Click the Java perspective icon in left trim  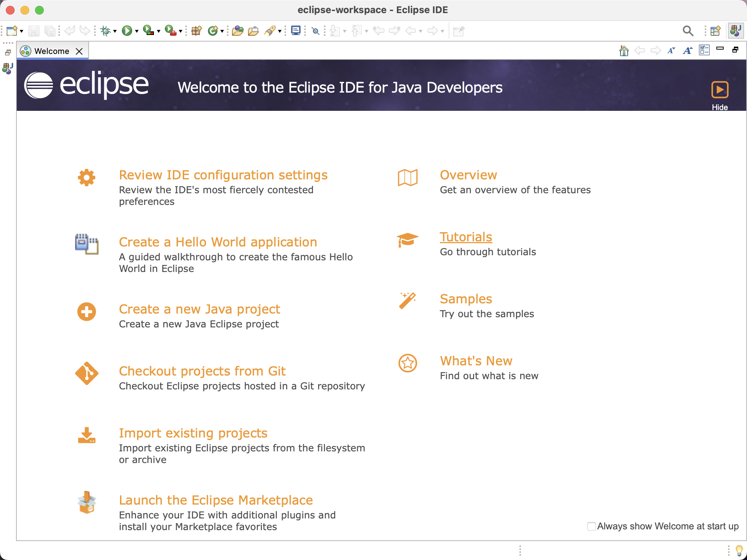tap(8, 68)
